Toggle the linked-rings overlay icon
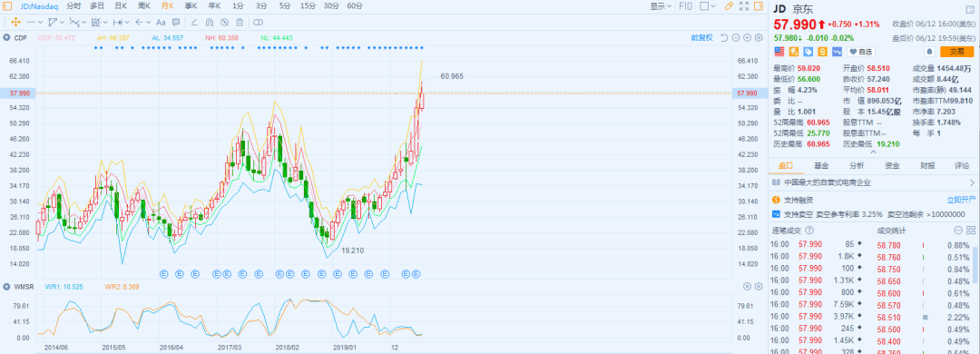 pyautogui.click(x=258, y=22)
